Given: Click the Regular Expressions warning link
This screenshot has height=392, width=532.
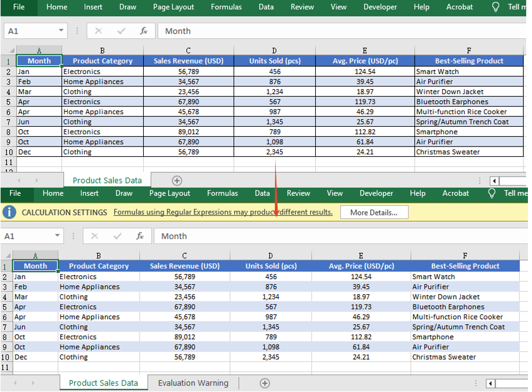Looking at the screenshot, I should pos(223,213).
